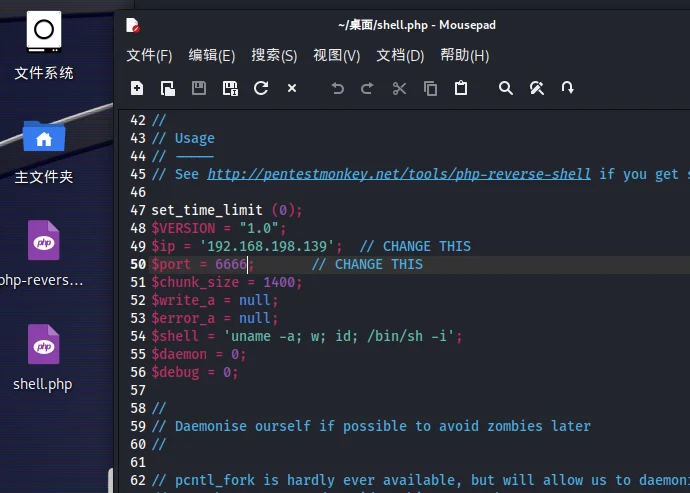690x493 pixels.
Task: Open the 文档(D) menu
Action: pyautogui.click(x=400, y=55)
